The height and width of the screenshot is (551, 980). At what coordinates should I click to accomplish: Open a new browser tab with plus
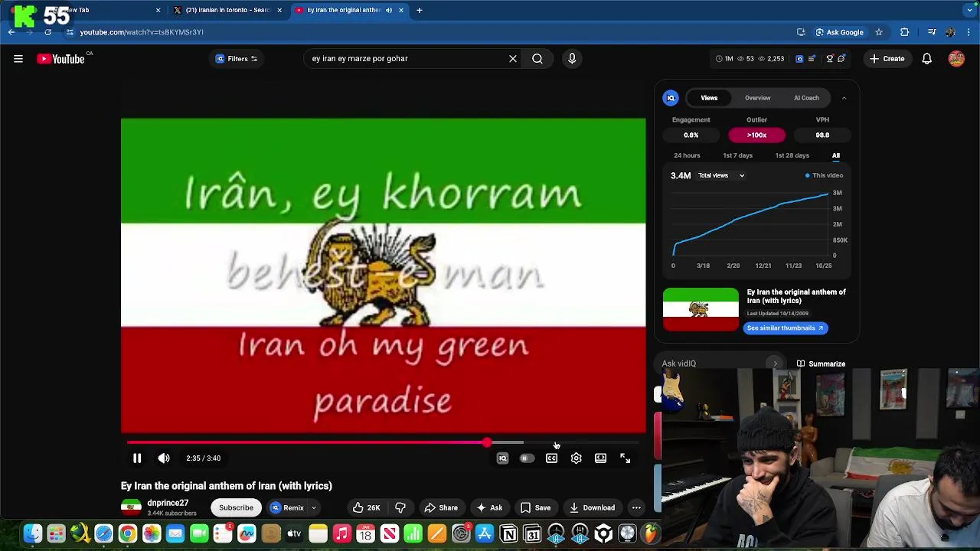(x=420, y=10)
